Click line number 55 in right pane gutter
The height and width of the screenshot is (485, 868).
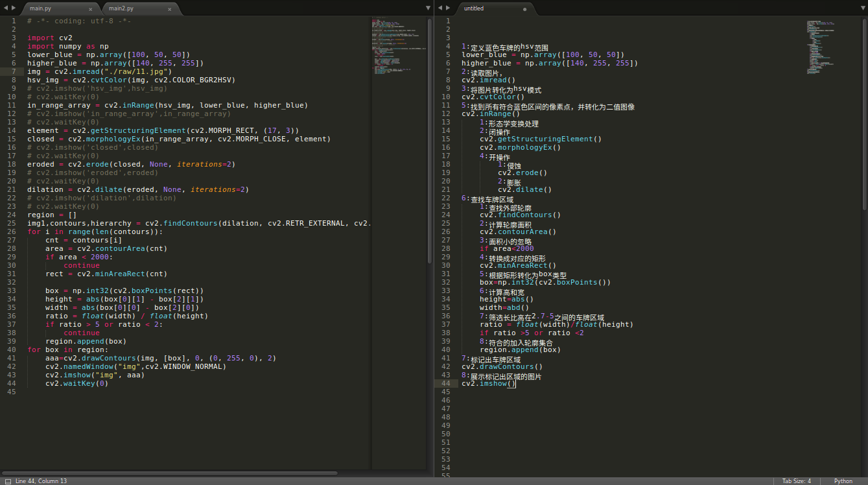pyautogui.click(x=445, y=476)
